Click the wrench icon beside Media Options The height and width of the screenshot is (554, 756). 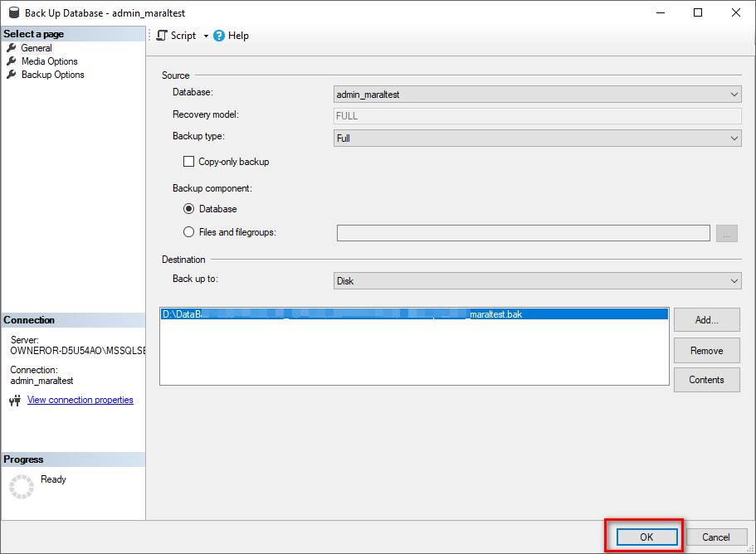(12, 61)
